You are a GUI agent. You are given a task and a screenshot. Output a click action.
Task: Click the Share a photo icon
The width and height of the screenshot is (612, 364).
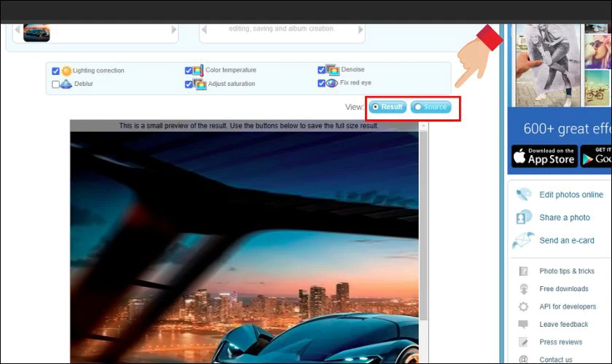pos(524,217)
